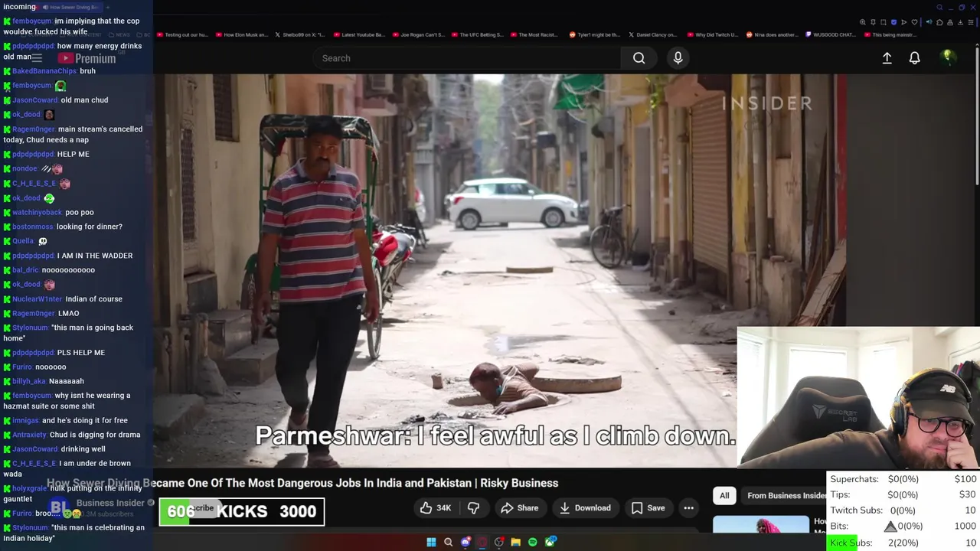This screenshot has height=551, width=980.
Task: Open the recommended video thumbnail
Action: click(x=760, y=524)
